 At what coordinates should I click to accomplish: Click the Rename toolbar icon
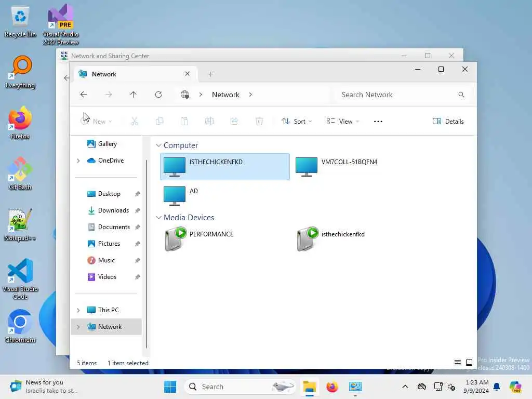pos(209,121)
